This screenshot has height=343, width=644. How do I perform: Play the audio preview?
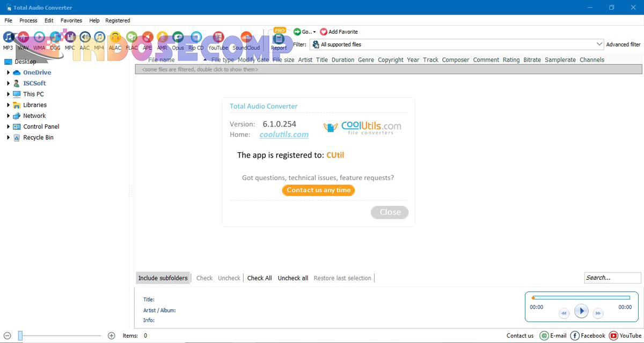point(581,311)
